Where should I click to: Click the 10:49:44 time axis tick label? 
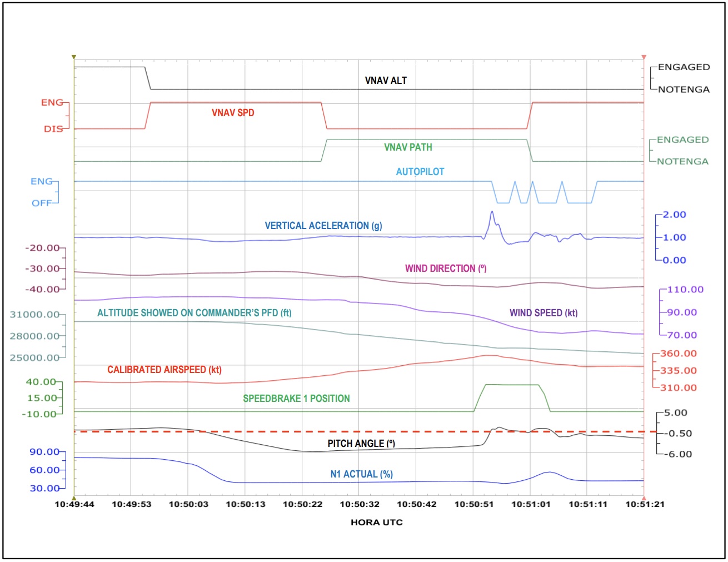pos(74,504)
